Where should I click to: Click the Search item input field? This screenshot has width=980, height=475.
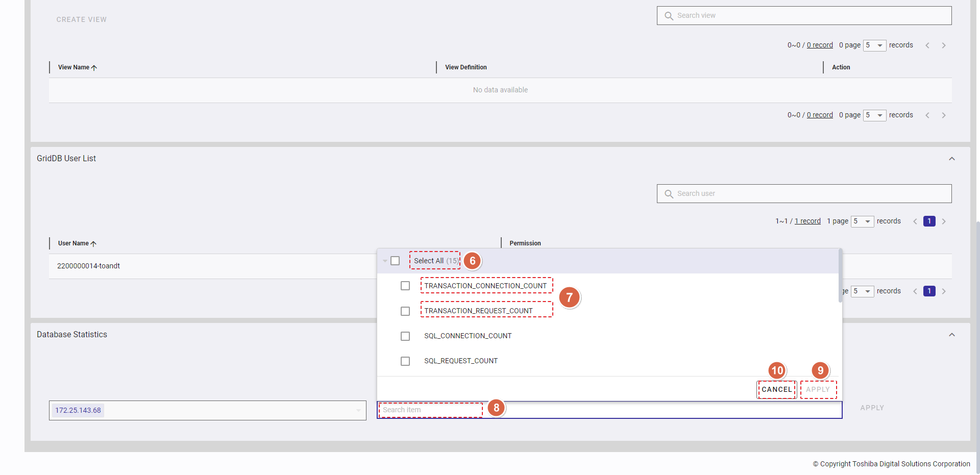pyautogui.click(x=431, y=410)
